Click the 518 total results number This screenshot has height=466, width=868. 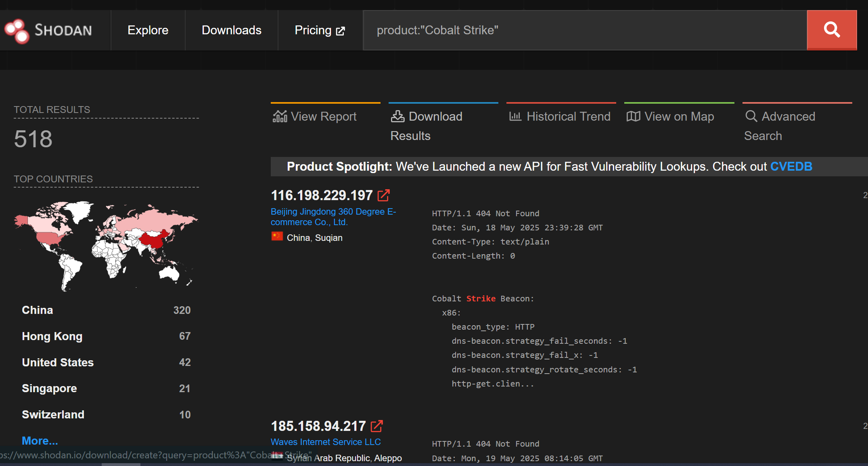tap(33, 139)
